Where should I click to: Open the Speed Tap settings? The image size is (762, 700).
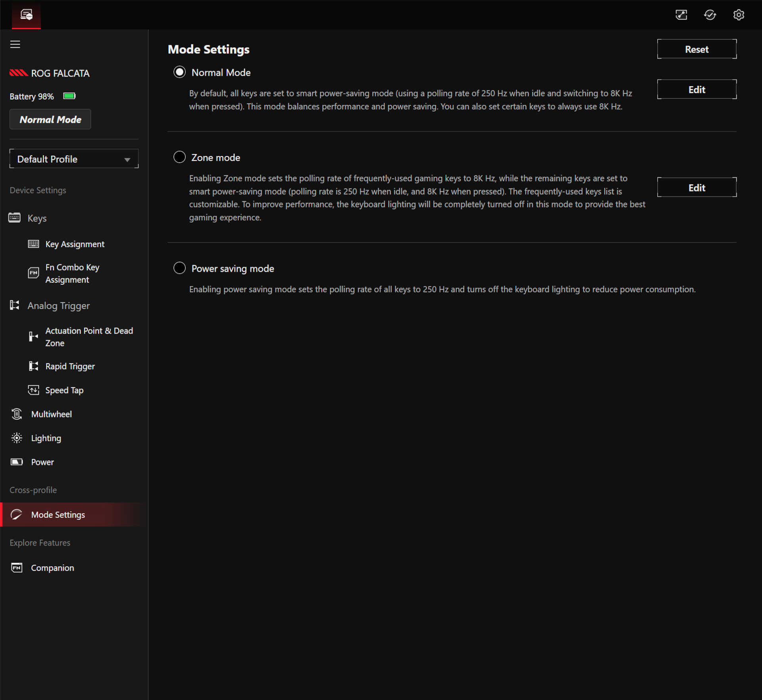pos(64,390)
